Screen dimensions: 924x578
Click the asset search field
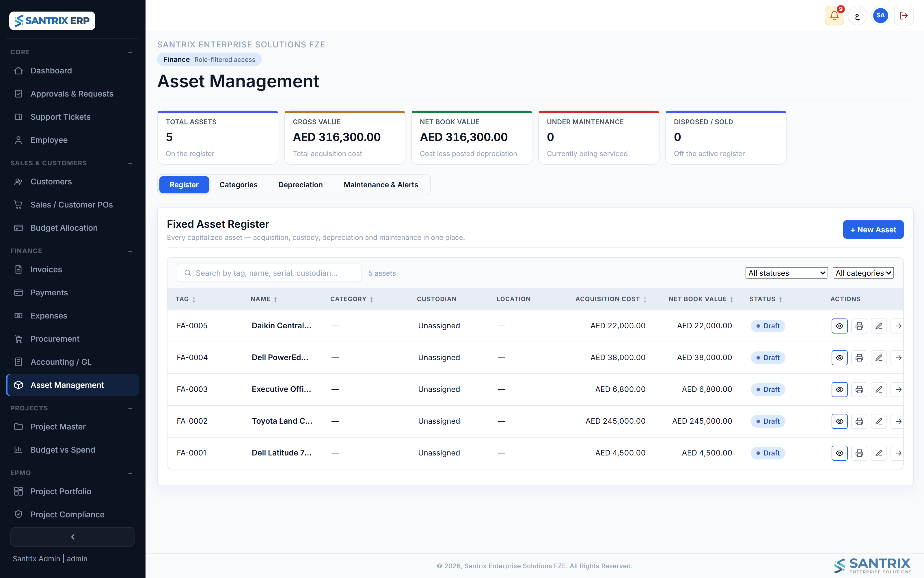pos(269,273)
